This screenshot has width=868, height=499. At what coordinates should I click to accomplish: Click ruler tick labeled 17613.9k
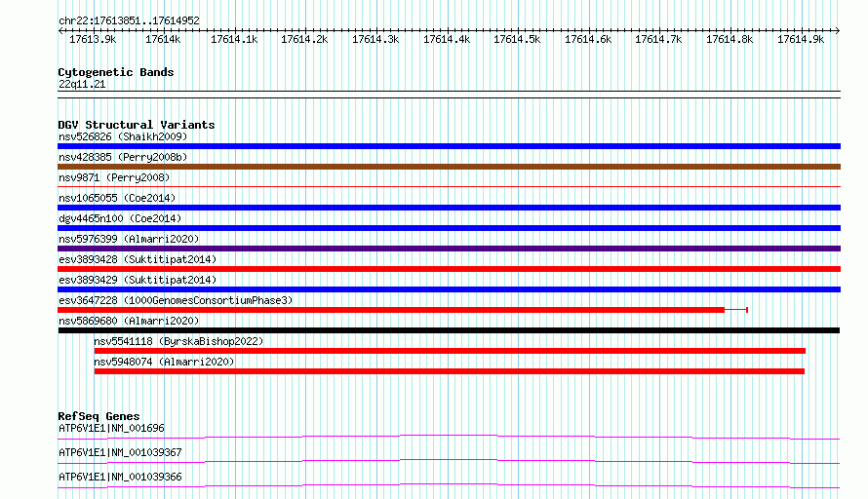point(93,39)
